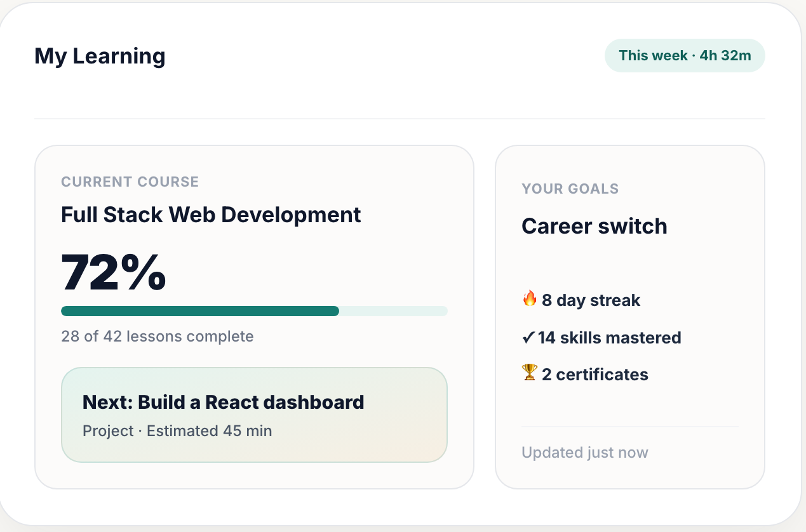Click the checkmark icon beside skills mastered
The height and width of the screenshot is (532, 806).
528,337
